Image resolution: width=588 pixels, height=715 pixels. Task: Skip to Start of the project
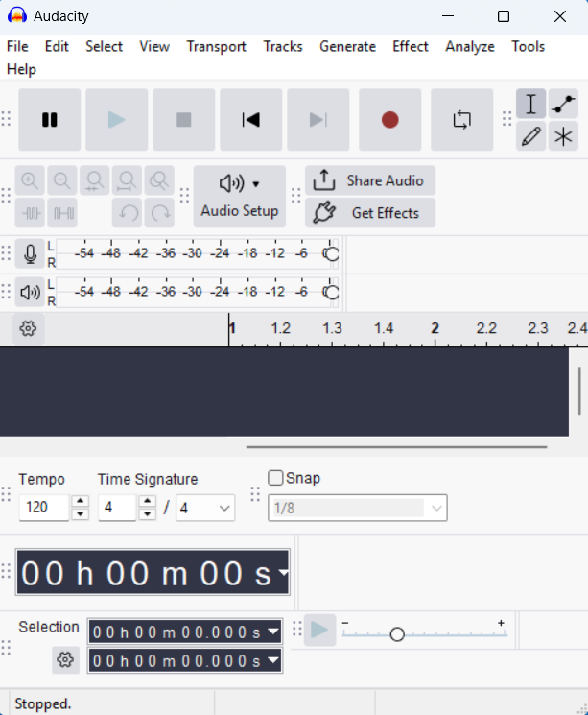[250, 119]
